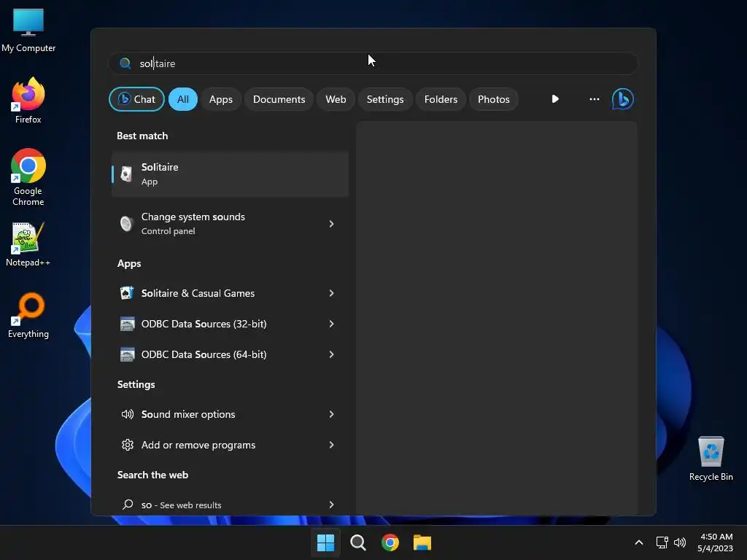Select the Apps filter tab
747x560 pixels.
click(x=220, y=99)
